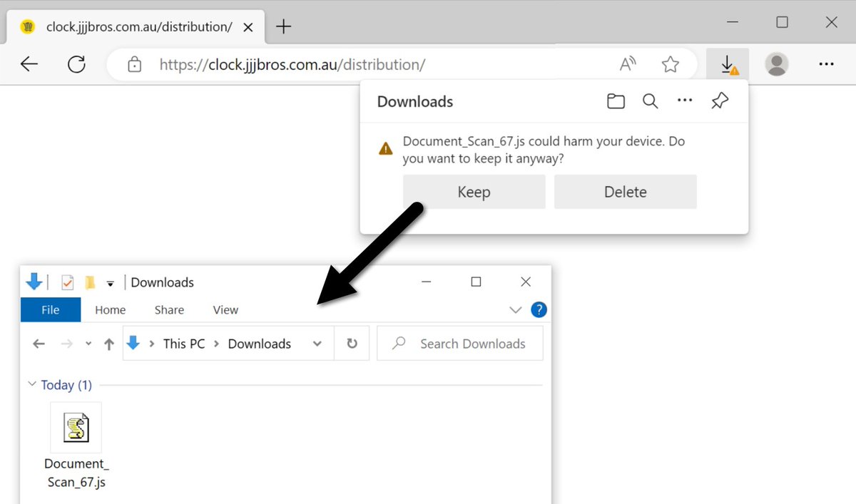856x504 pixels.
Task: Pin the Downloads flyout open
Action: [x=719, y=101]
